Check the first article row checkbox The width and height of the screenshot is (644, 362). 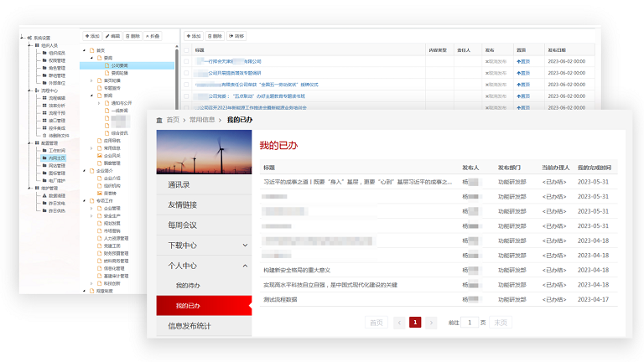coord(187,61)
